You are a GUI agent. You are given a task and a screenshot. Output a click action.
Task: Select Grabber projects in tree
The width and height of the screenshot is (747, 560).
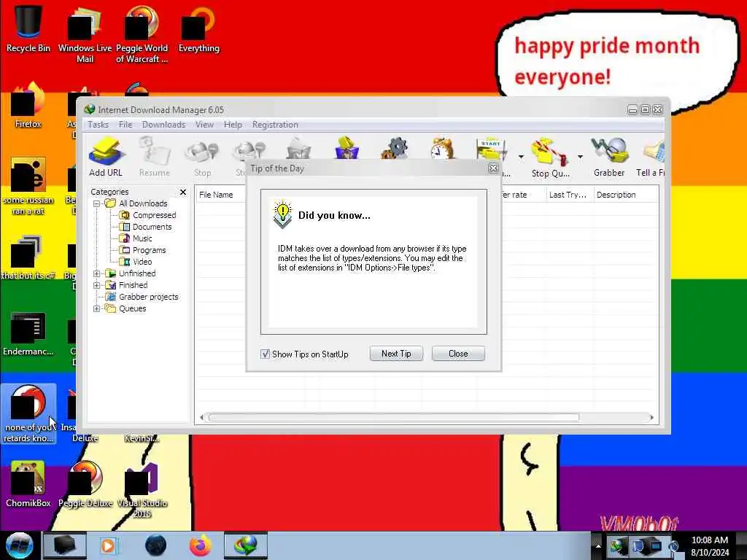(148, 297)
